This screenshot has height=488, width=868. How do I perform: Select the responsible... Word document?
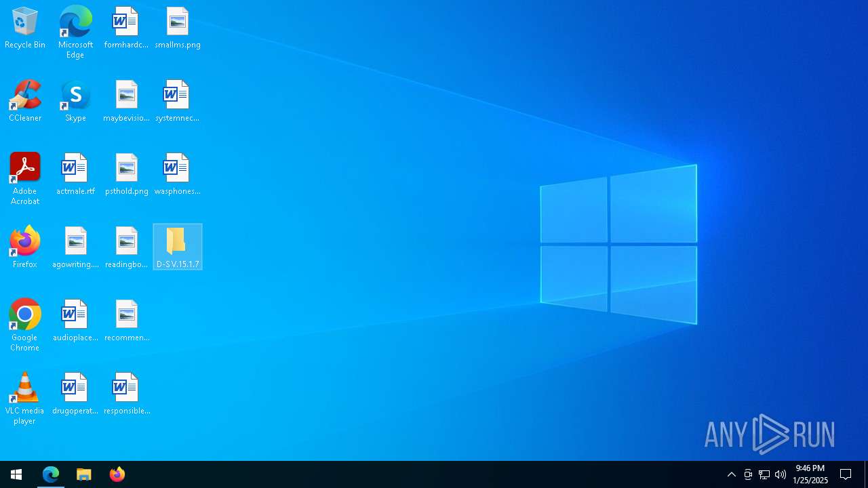coord(126,394)
